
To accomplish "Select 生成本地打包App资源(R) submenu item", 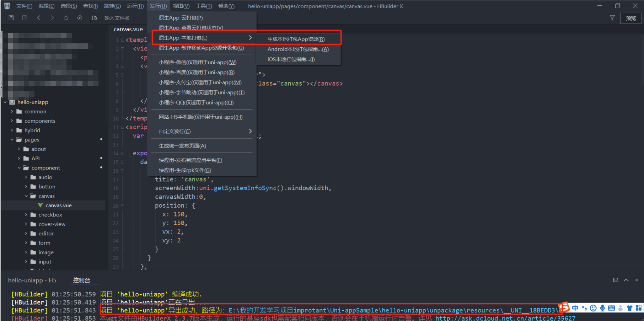I will [296, 39].
